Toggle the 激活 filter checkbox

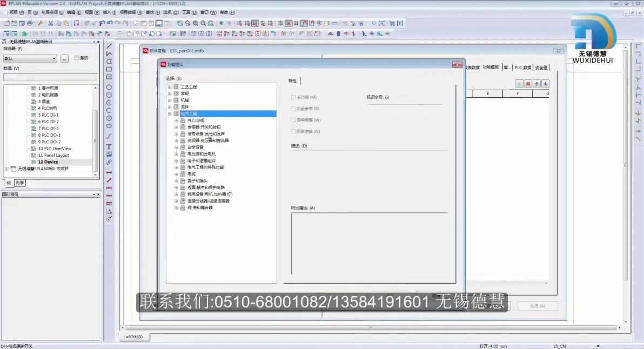77,58
